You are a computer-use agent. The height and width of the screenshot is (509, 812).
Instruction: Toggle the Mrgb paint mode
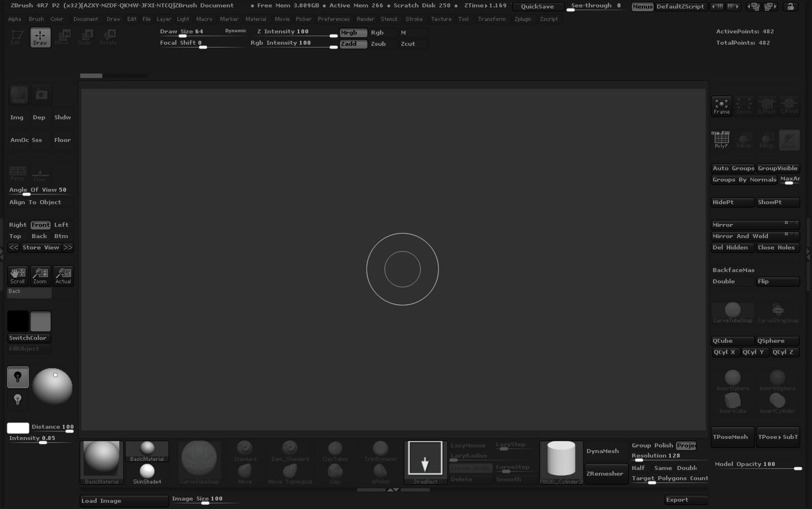click(x=353, y=32)
